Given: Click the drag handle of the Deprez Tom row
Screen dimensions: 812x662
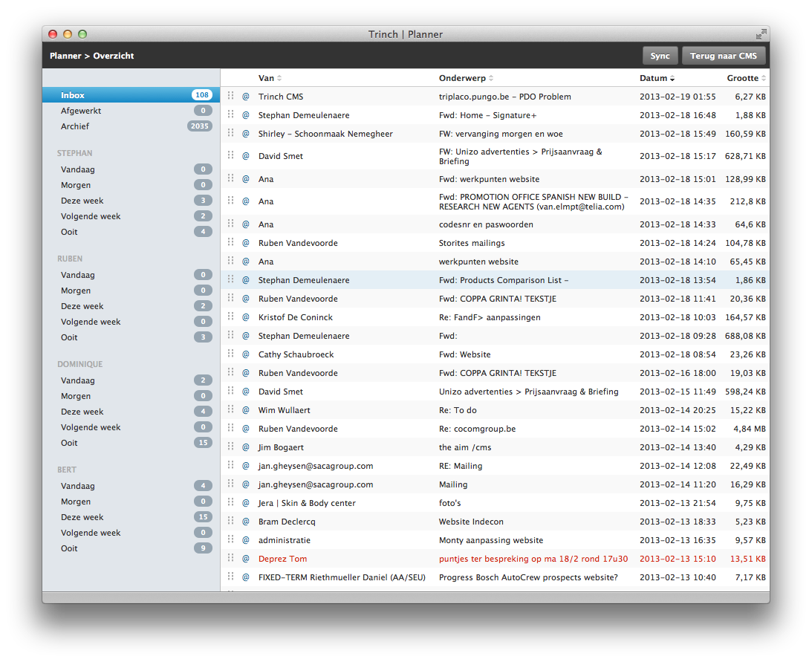Looking at the screenshot, I should tap(231, 558).
